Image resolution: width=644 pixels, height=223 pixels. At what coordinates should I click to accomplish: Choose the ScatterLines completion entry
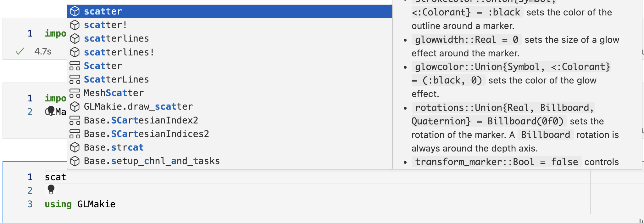(116, 79)
